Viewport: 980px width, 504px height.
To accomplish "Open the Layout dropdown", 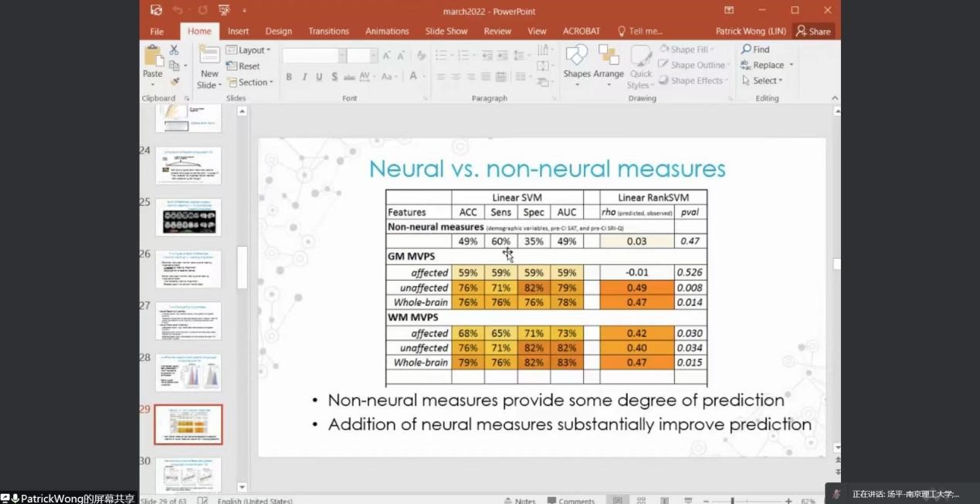I will click(249, 50).
